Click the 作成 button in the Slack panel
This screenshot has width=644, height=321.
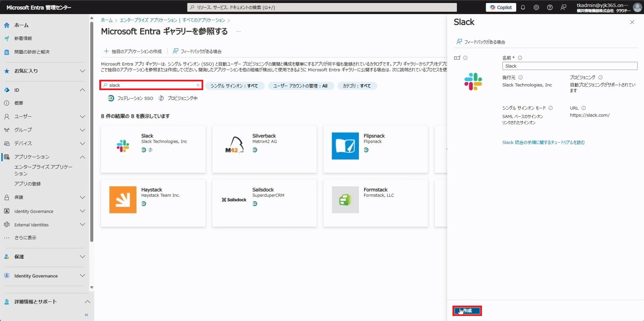pyautogui.click(x=467, y=311)
